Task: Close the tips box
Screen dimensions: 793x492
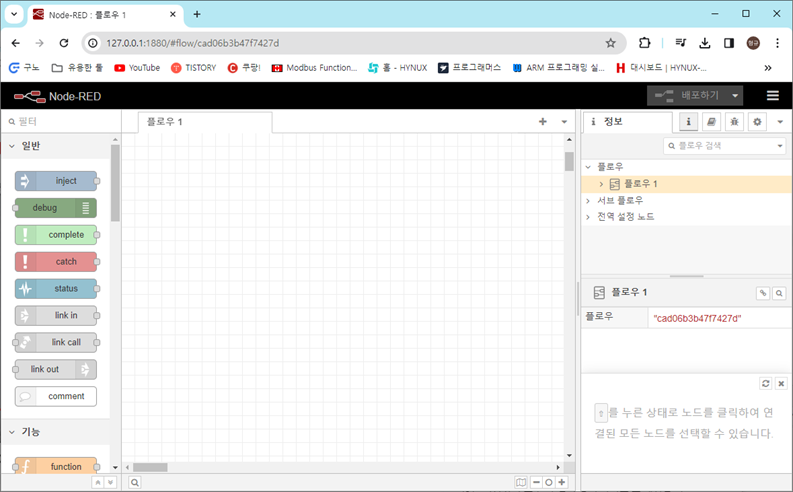Action: tap(781, 384)
